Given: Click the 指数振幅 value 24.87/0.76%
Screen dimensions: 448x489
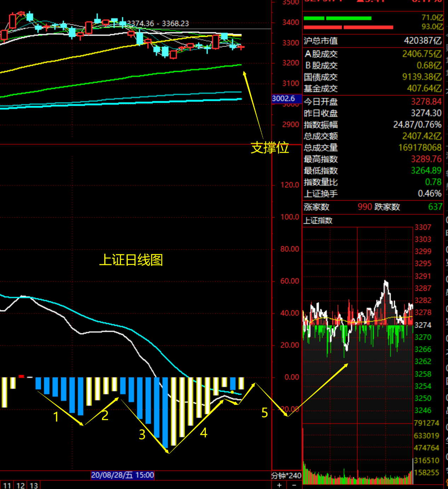Looking at the screenshot, I should (417, 125).
